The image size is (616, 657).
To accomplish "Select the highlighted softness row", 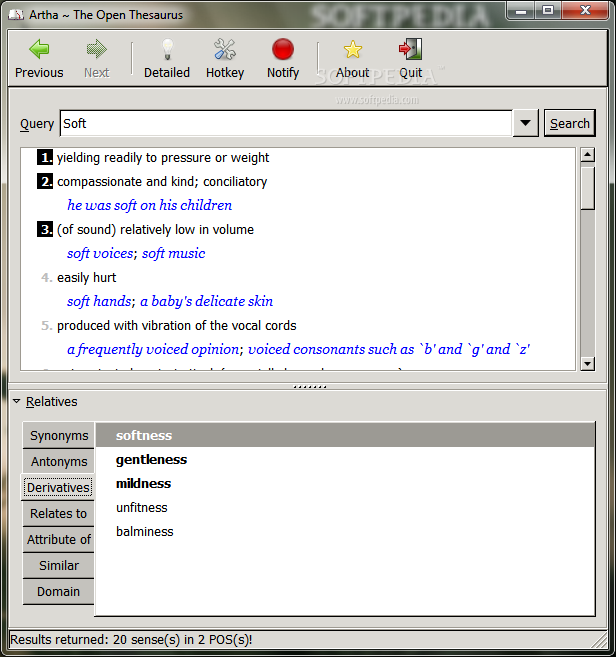I will [345, 435].
